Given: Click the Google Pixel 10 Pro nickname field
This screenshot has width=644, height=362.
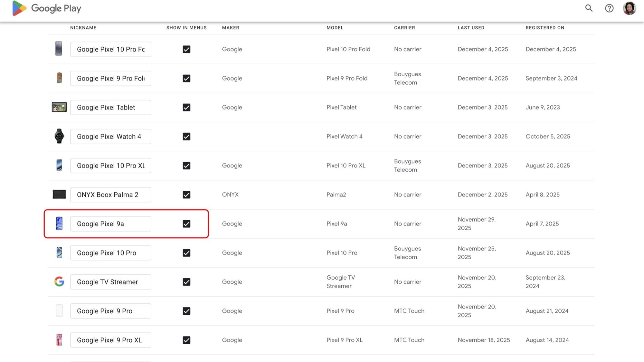Looking at the screenshot, I should pos(110,253).
